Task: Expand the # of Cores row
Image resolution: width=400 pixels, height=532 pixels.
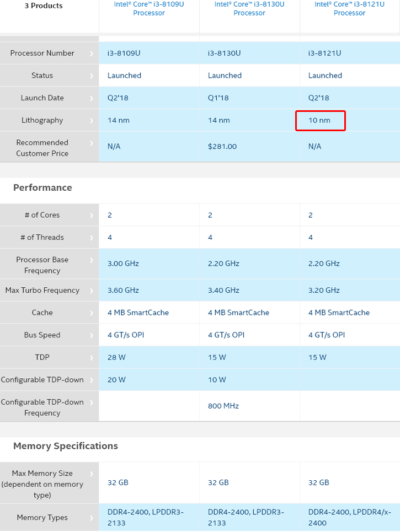Action: [x=93, y=215]
